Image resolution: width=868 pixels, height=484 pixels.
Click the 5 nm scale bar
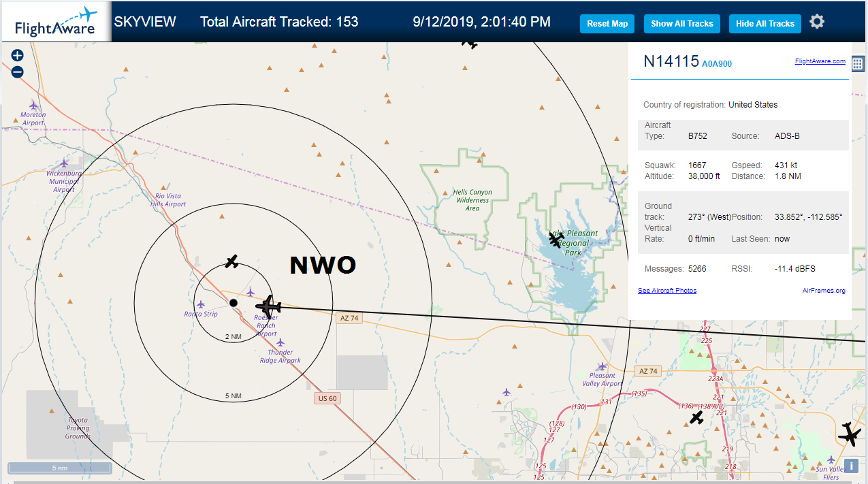pyautogui.click(x=60, y=468)
